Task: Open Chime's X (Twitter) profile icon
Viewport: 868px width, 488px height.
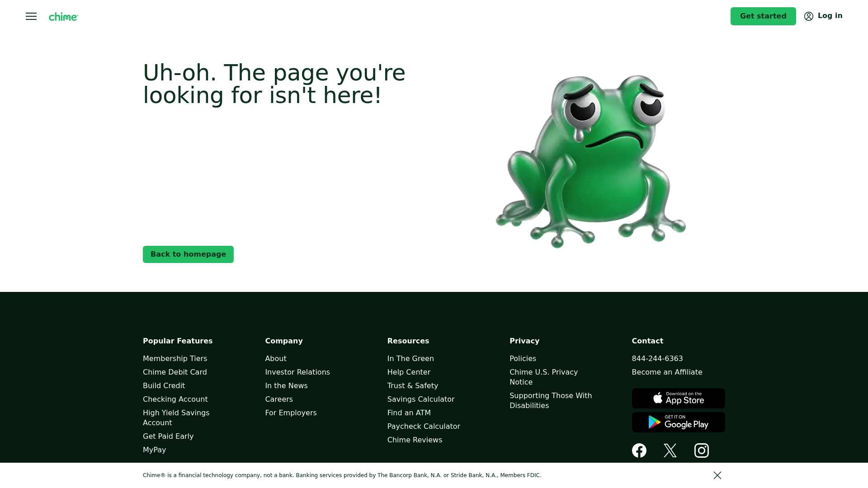Action: 670,450
